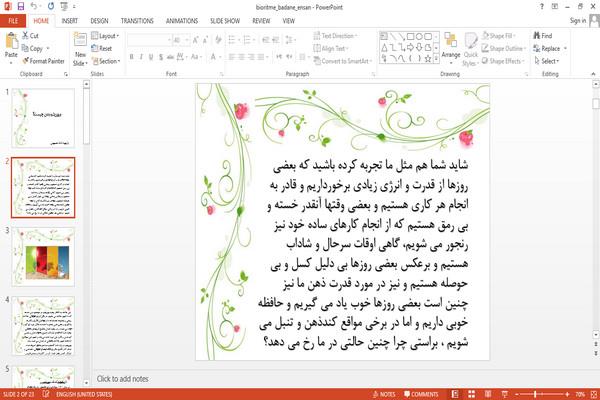Click the New Slide icon
Viewport: 600px width, 400px height.
coord(80,40)
